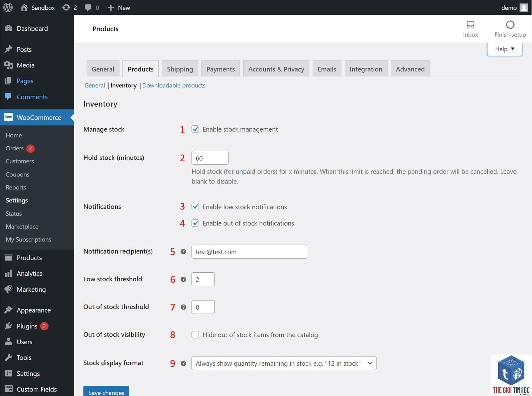Open the Stock display format dropdown
The image size is (532, 396).
coord(284,363)
